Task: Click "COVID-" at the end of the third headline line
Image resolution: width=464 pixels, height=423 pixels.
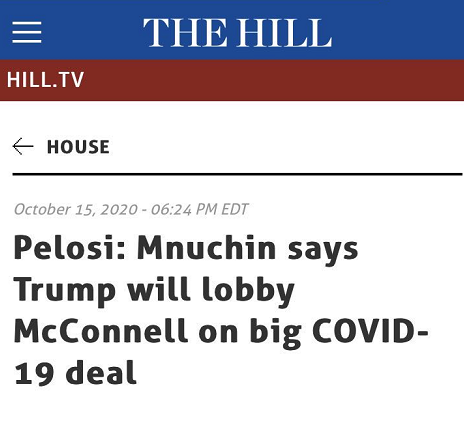Action: pyautogui.click(x=370, y=330)
